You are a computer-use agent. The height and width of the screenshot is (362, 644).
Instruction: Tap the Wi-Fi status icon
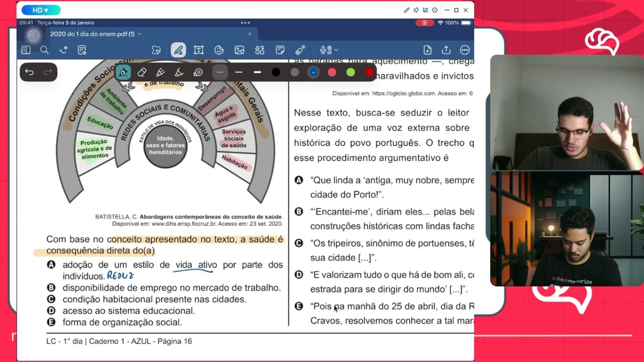pos(440,23)
